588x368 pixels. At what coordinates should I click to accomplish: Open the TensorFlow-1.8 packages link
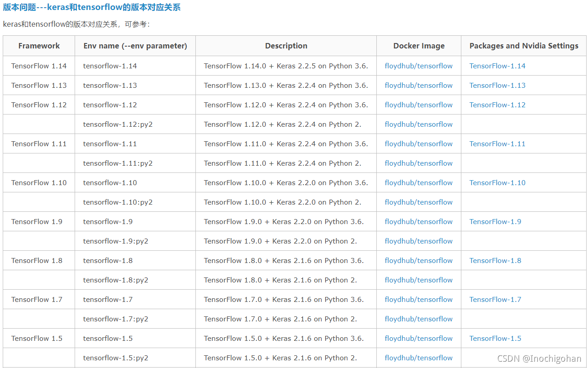point(495,260)
